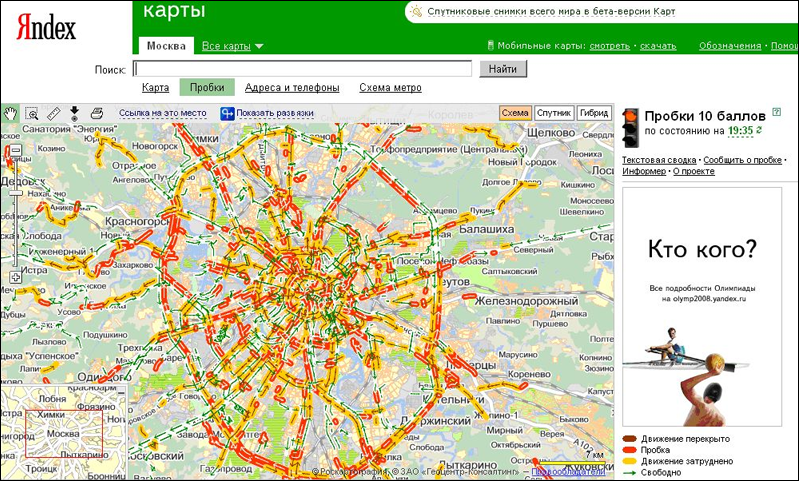This screenshot has height=481, width=799.
Task: Click the yellow Движение затруднено legend swatch
Action: coord(630,461)
